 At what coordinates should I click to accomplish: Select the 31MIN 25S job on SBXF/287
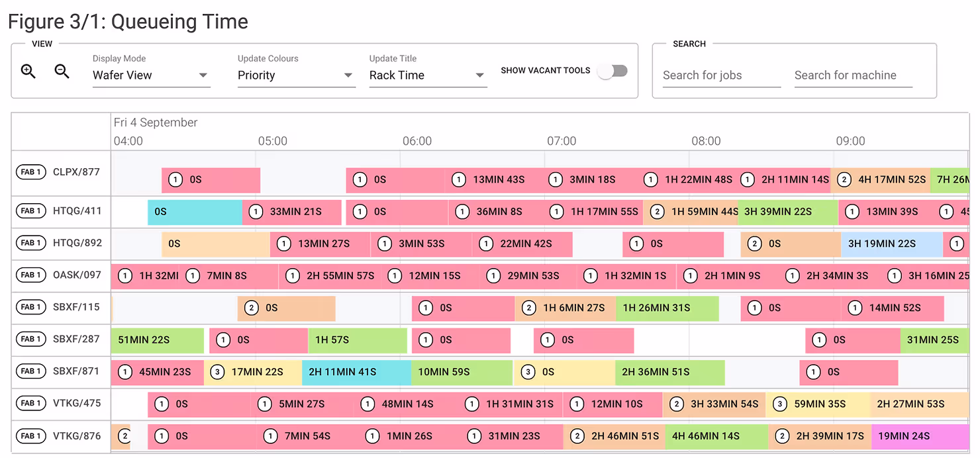tap(934, 340)
